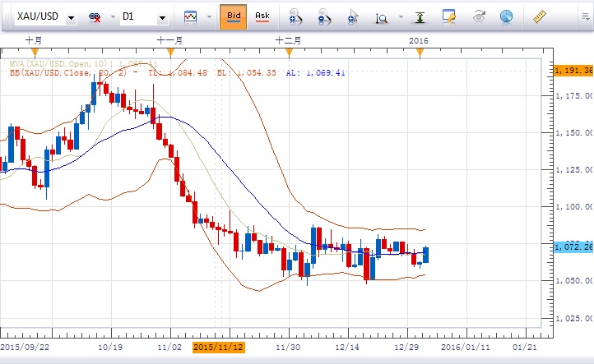The image size is (594, 364).
Task: Click the unlink chart chain icon
Action: tap(95, 17)
